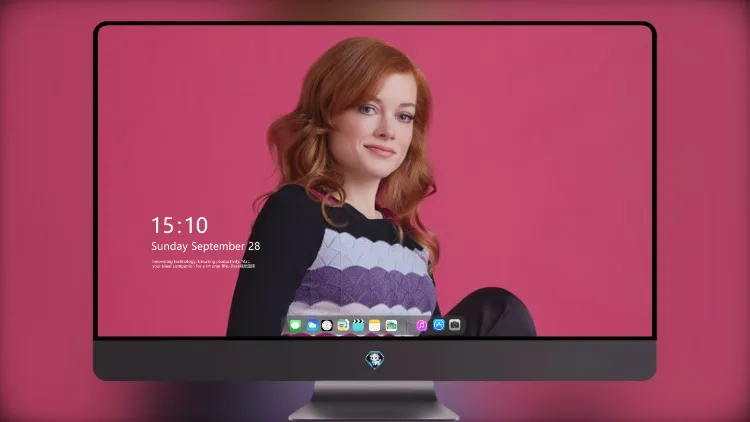
Task: Open the blue App Store icon
Action: [x=439, y=325]
